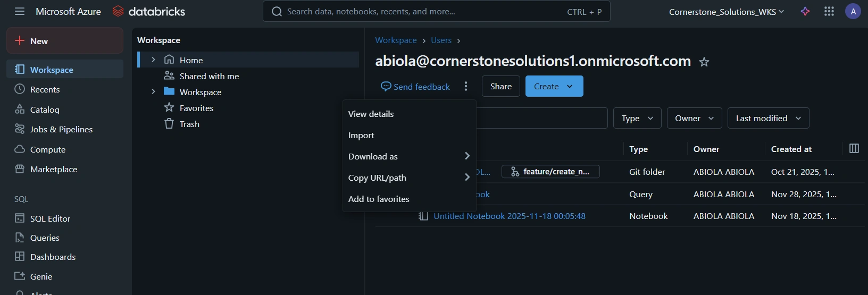Open Untitled Notebook 2025-11-18 00:05:48
The width and height of the screenshot is (868, 295).
coord(510,216)
